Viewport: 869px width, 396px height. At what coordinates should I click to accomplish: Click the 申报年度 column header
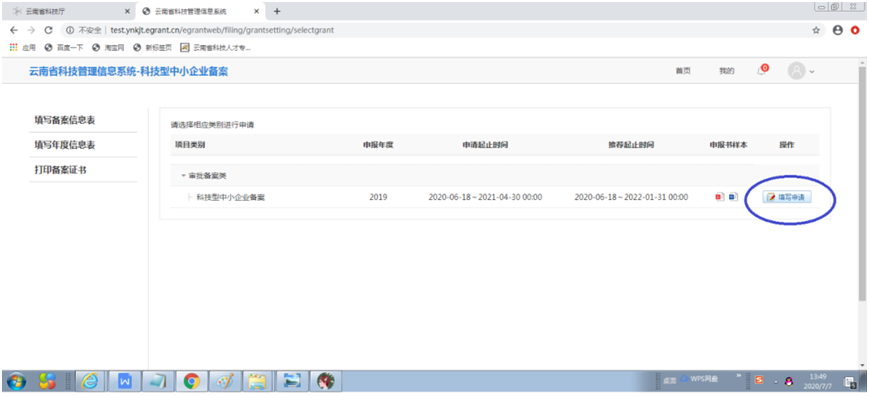378,145
